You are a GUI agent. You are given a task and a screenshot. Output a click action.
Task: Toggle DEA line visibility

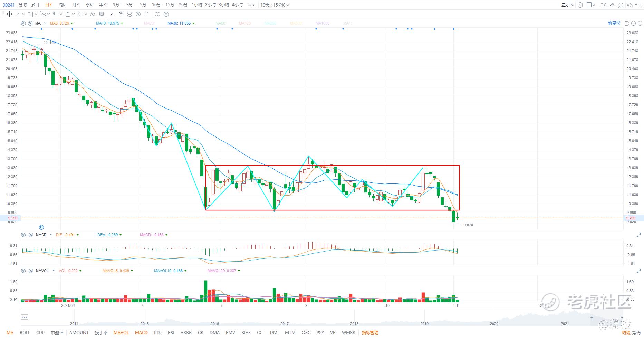109,235
